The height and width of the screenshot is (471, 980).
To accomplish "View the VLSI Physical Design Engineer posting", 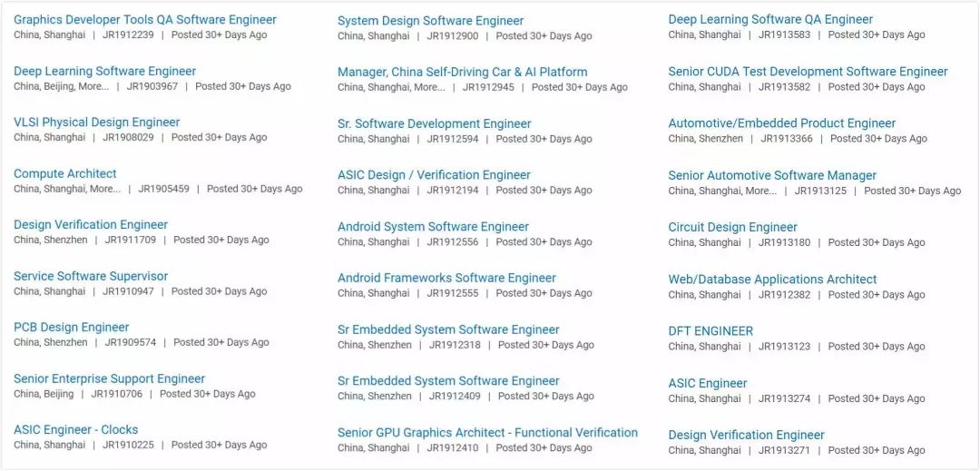I will point(97,122).
